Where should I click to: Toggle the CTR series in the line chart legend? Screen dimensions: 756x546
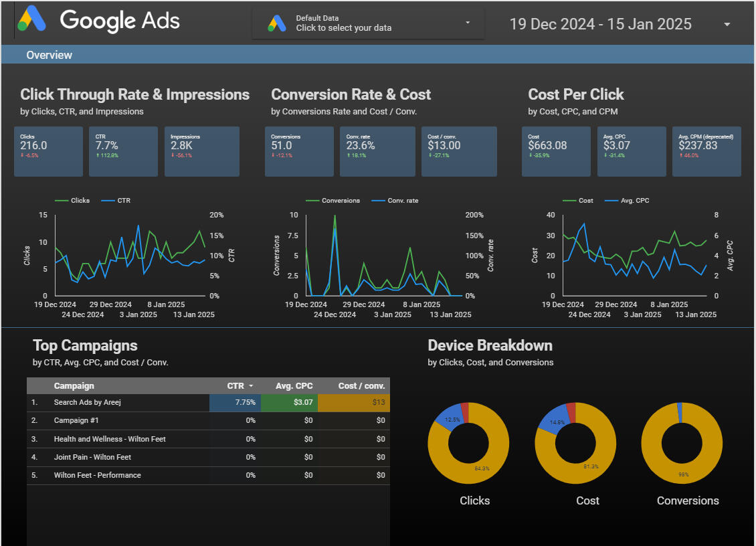pyautogui.click(x=116, y=200)
